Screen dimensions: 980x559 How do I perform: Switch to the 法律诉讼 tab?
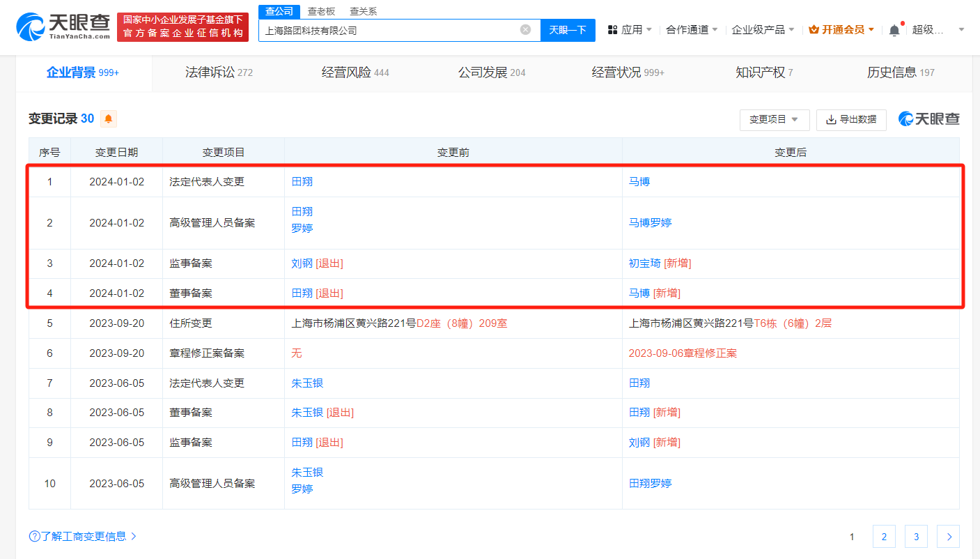click(x=219, y=72)
